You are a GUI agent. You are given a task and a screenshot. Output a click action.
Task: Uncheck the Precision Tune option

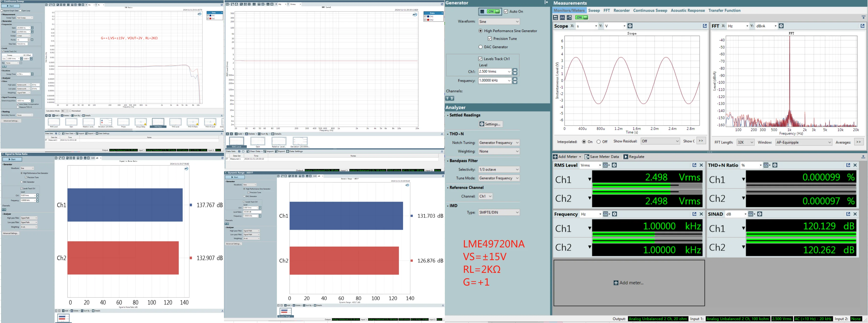pyautogui.click(x=490, y=39)
